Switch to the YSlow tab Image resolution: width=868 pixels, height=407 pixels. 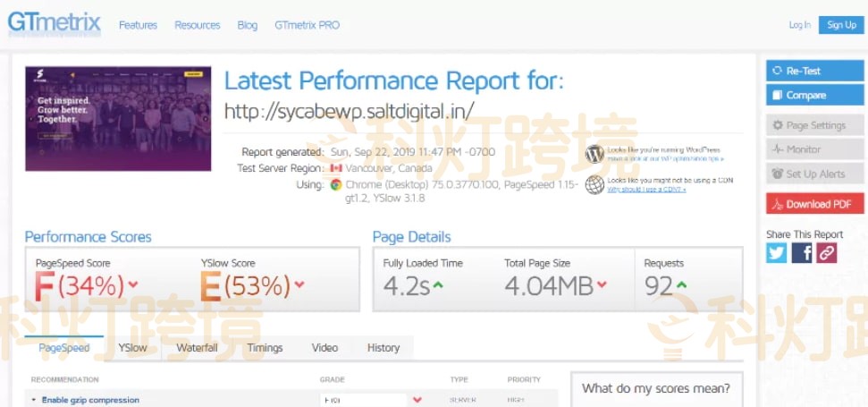click(x=133, y=348)
